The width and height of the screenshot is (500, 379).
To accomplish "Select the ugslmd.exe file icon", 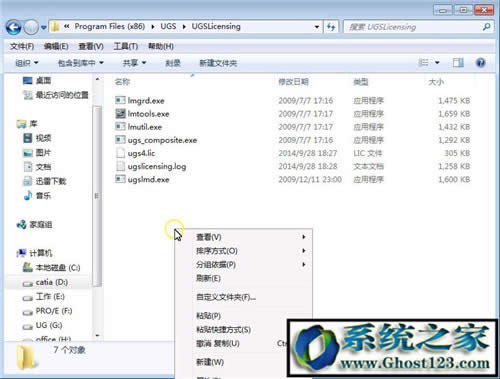I will 120,179.
